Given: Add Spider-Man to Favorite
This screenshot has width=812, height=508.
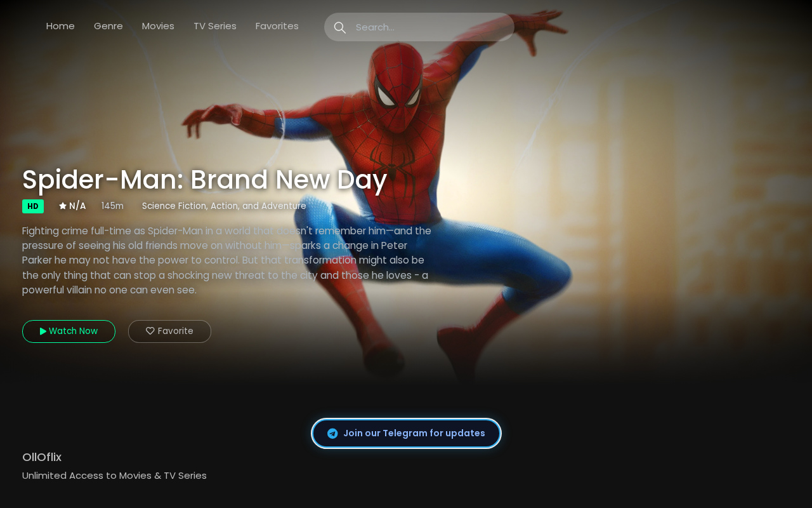Looking at the screenshot, I should (x=169, y=331).
